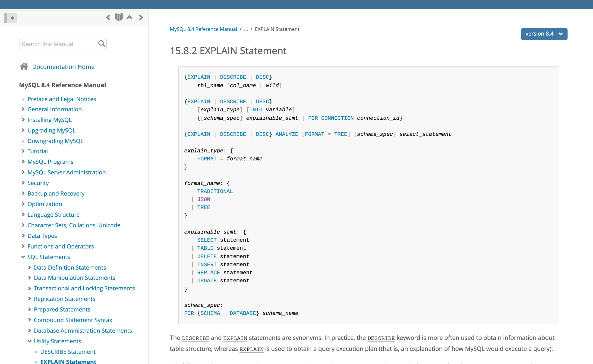Open Transactional and Locking Statements
The height and width of the screenshot is (364, 593).
pos(84,288)
